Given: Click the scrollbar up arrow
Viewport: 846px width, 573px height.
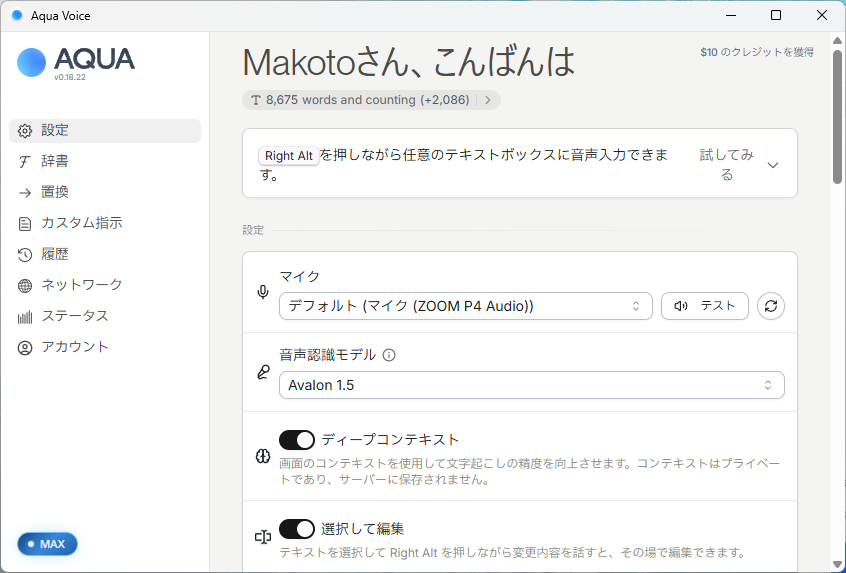Looking at the screenshot, I should pyautogui.click(x=837, y=40).
